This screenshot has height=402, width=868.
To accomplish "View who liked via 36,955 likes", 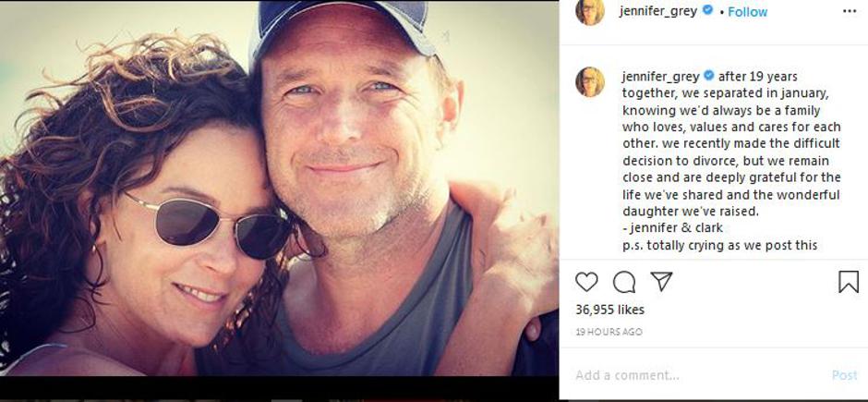I will [609, 310].
